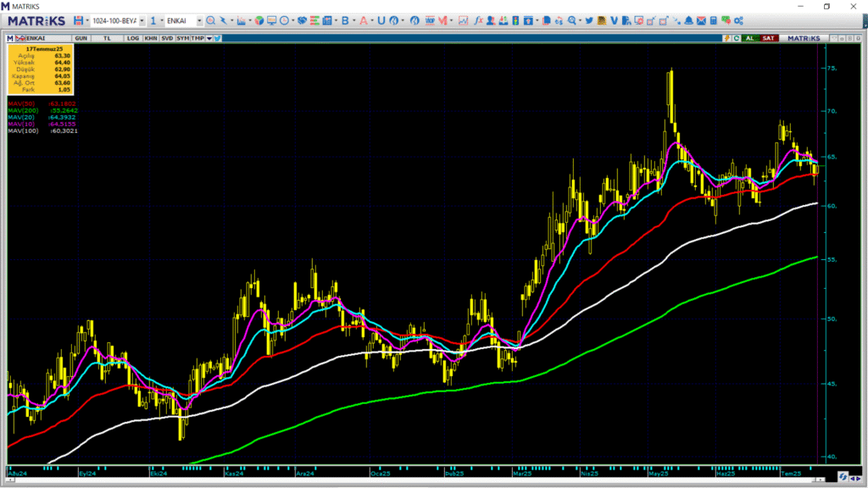The width and height of the screenshot is (868, 488).
Task: Click the save icon in the toolbar
Action: coord(78,20)
